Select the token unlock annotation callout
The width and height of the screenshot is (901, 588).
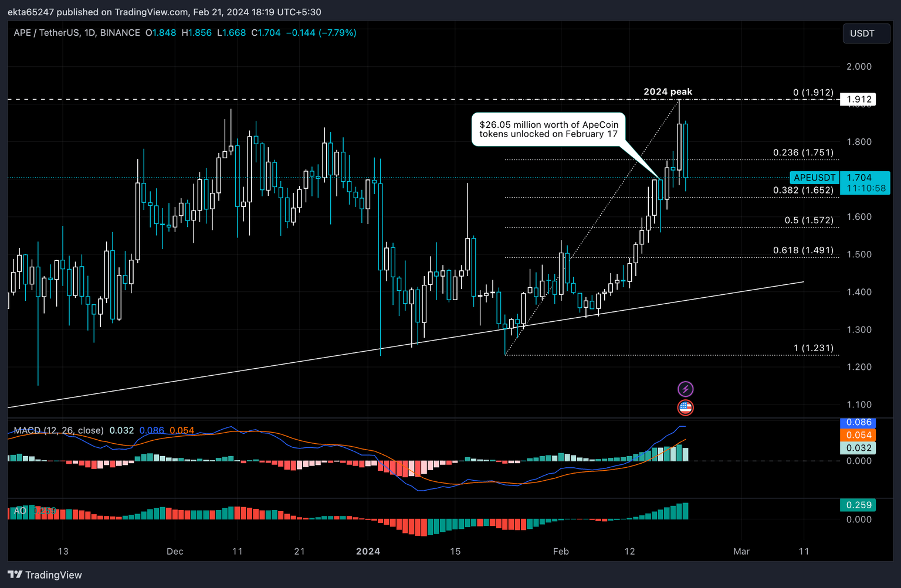548,130
